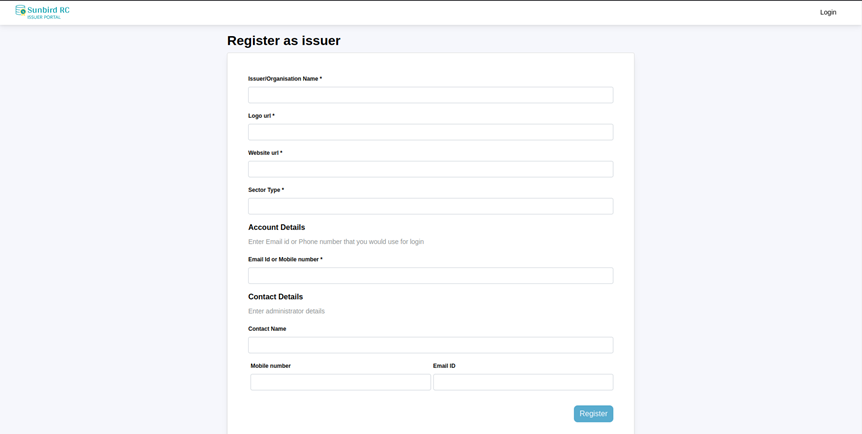Click the 'Website url *' label text
862x434 pixels.
coord(265,153)
